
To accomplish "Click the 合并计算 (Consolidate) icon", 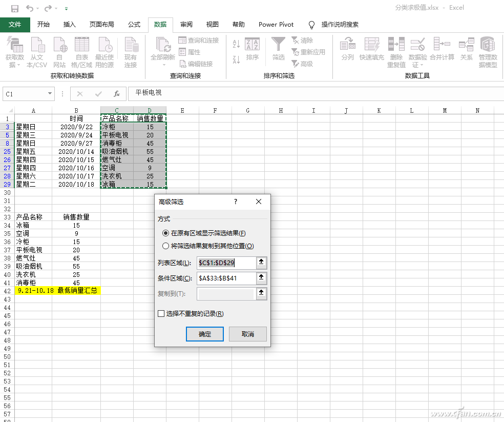I will [443, 47].
